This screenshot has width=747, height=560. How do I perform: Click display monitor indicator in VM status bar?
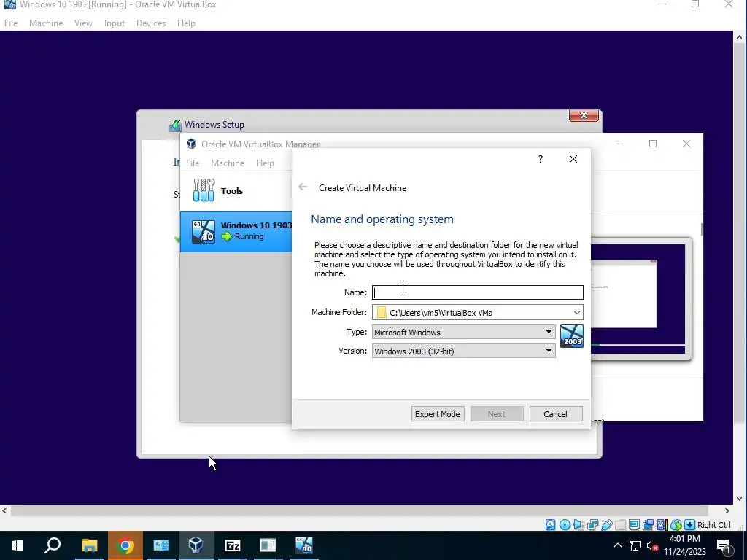click(634, 525)
